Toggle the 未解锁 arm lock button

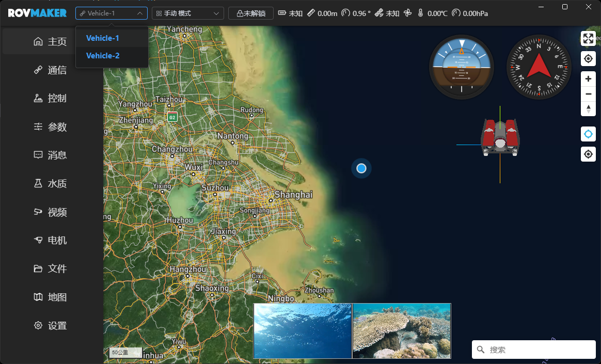[251, 13]
